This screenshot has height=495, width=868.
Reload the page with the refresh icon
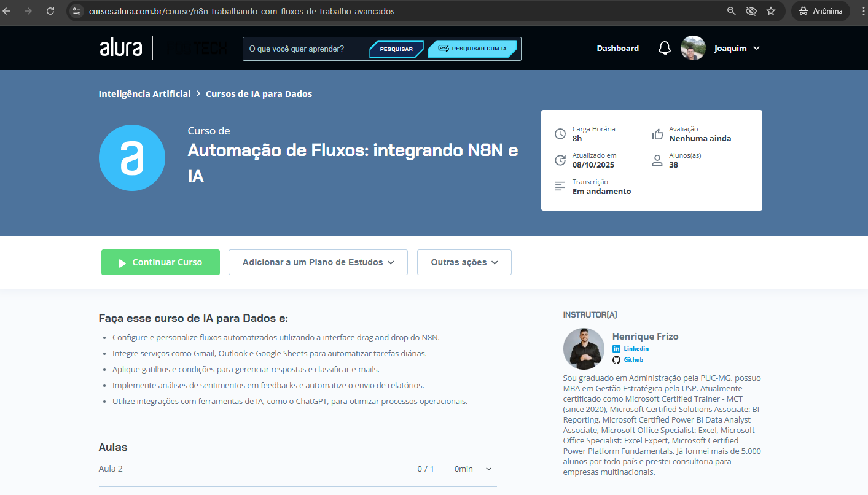50,11
